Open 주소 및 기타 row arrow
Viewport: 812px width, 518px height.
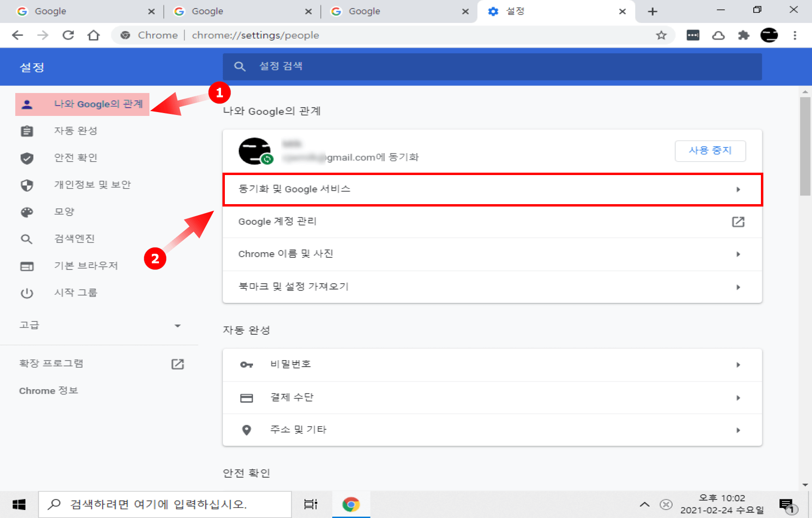point(738,430)
